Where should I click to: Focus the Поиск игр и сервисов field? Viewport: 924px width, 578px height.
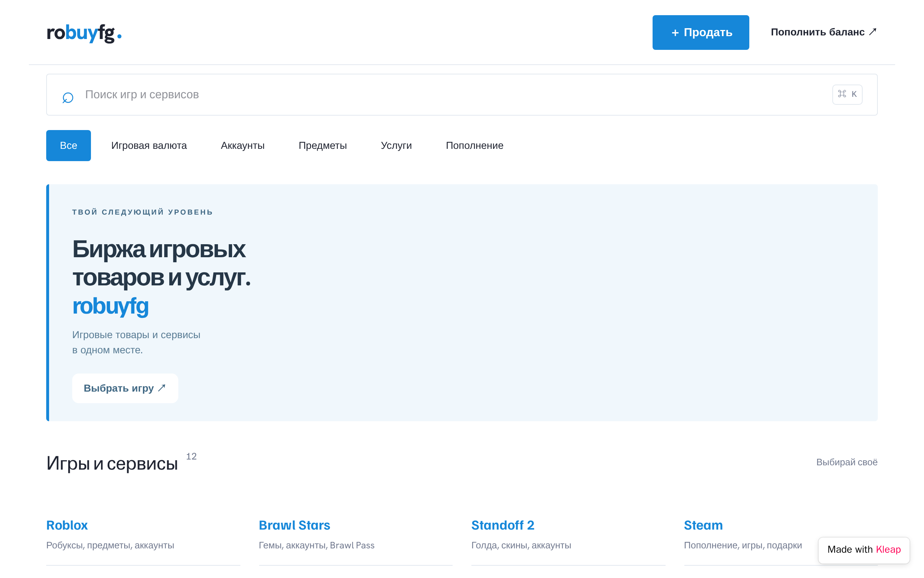click(462, 94)
